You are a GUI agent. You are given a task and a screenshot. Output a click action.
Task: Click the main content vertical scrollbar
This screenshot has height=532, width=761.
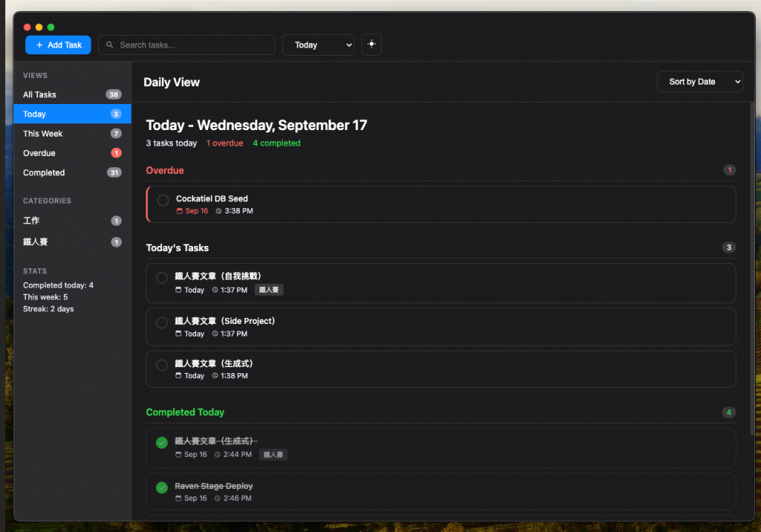[752, 270]
